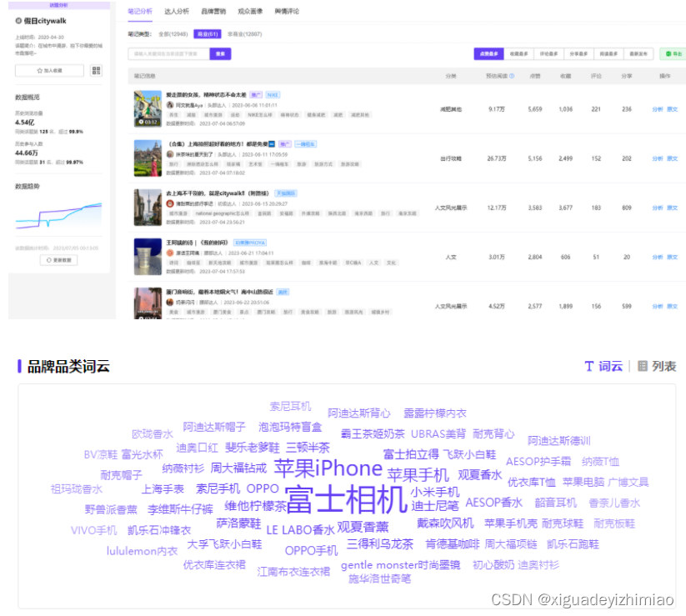Filter note type by 全部(12948)

click(173, 34)
